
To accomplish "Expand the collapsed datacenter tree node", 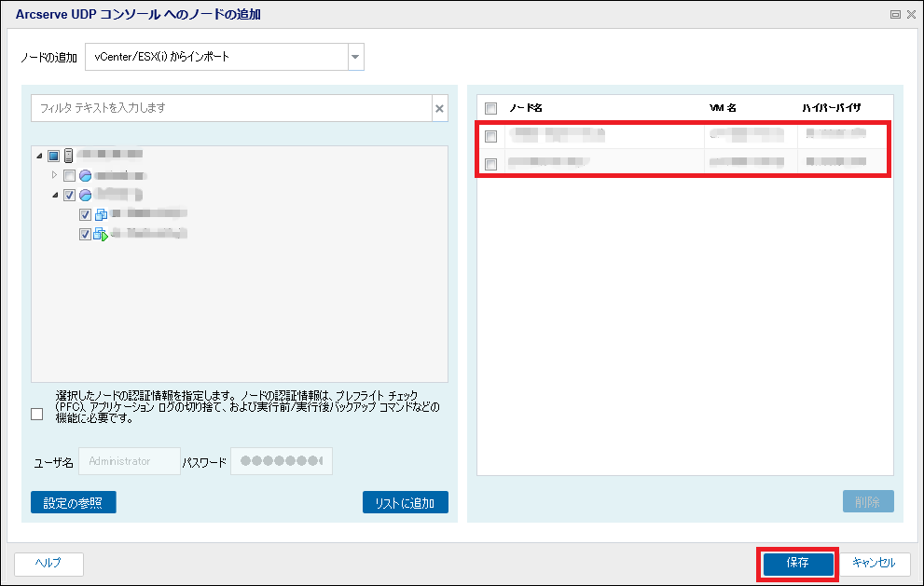I will (55, 175).
